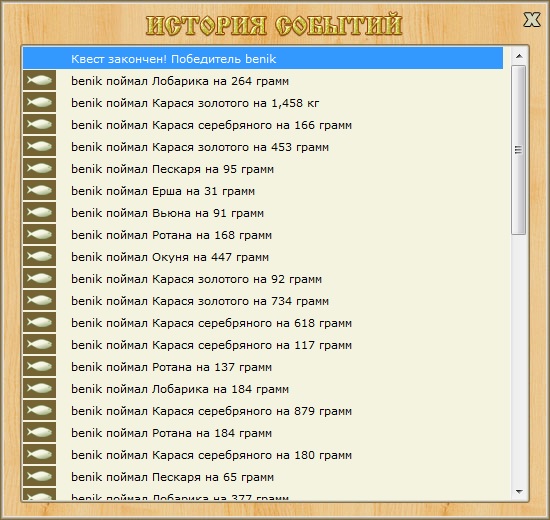The image size is (550, 520).
Task: Click the scrollbar up arrow
Action: [519, 56]
